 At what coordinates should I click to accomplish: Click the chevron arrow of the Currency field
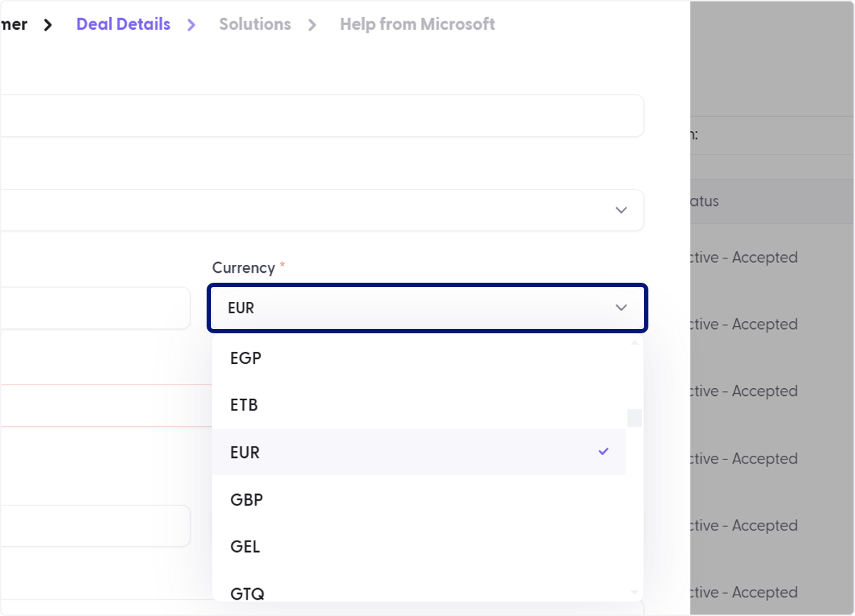click(621, 308)
